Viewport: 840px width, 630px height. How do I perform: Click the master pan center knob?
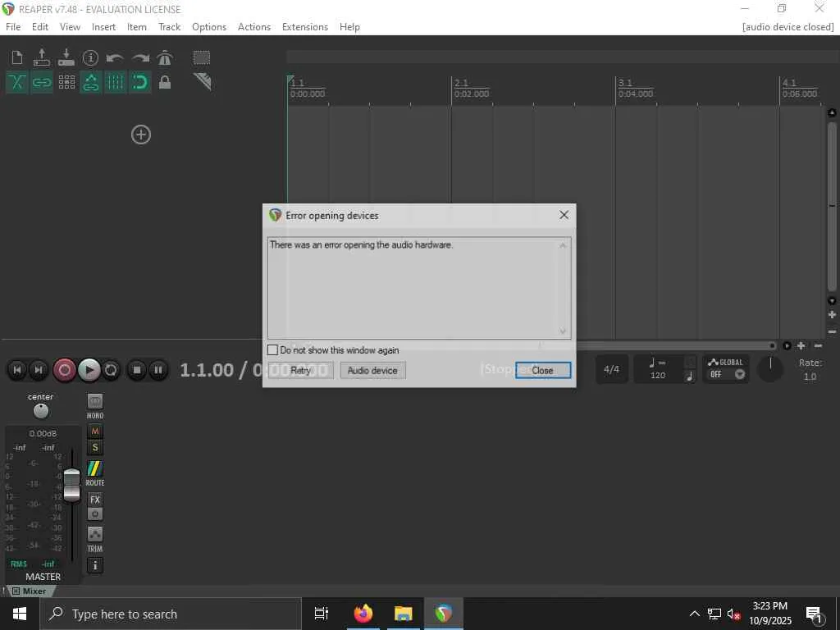click(41, 411)
